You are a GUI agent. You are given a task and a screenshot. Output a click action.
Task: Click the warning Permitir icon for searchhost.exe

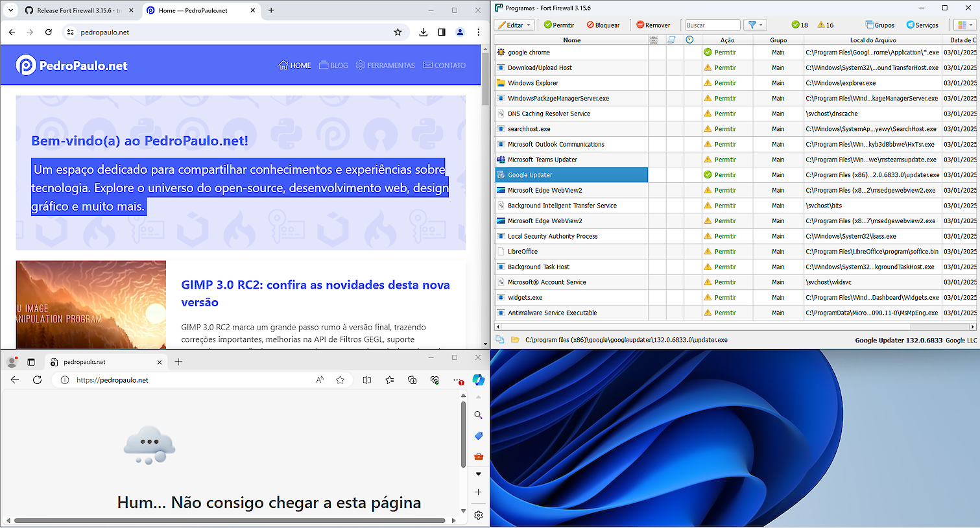(708, 129)
